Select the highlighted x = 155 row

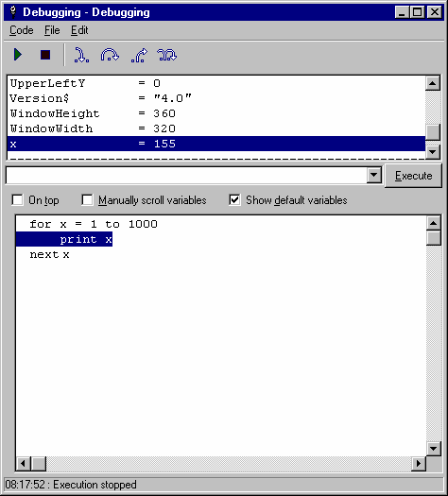click(x=216, y=144)
